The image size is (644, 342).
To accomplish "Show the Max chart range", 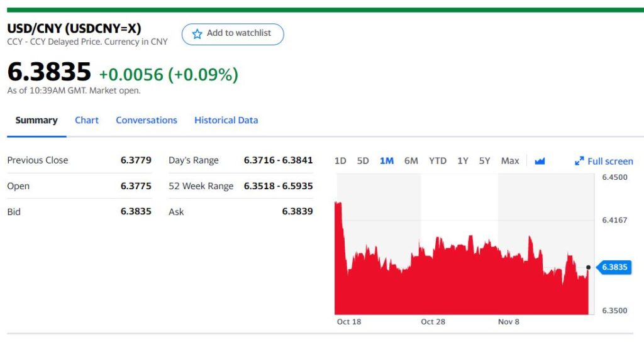I will [510, 161].
